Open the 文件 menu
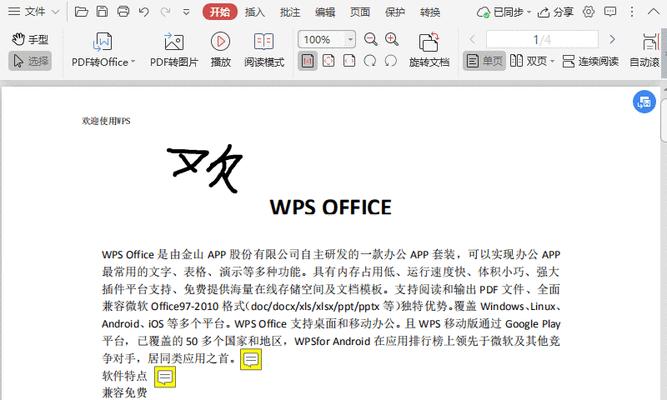This screenshot has width=667, height=400. coord(27,12)
